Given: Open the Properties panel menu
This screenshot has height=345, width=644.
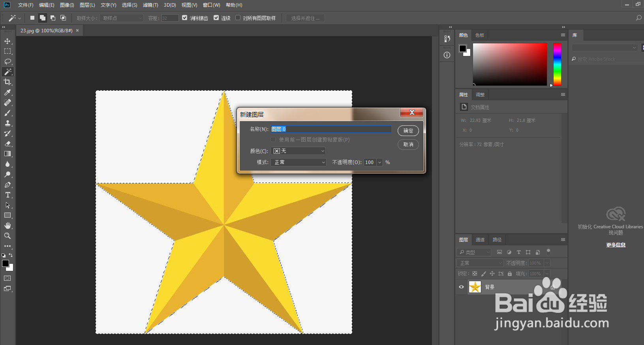Looking at the screenshot, I should [x=563, y=95].
